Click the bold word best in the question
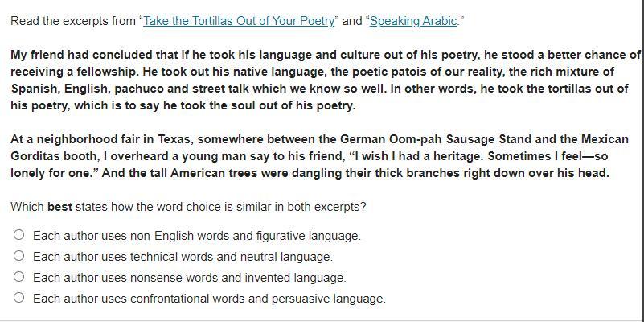 click(x=60, y=207)
